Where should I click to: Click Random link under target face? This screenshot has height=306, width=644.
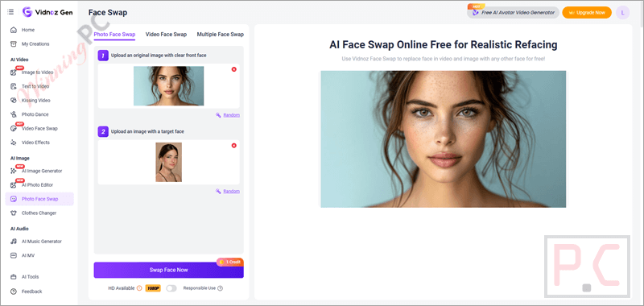point(232,192)
